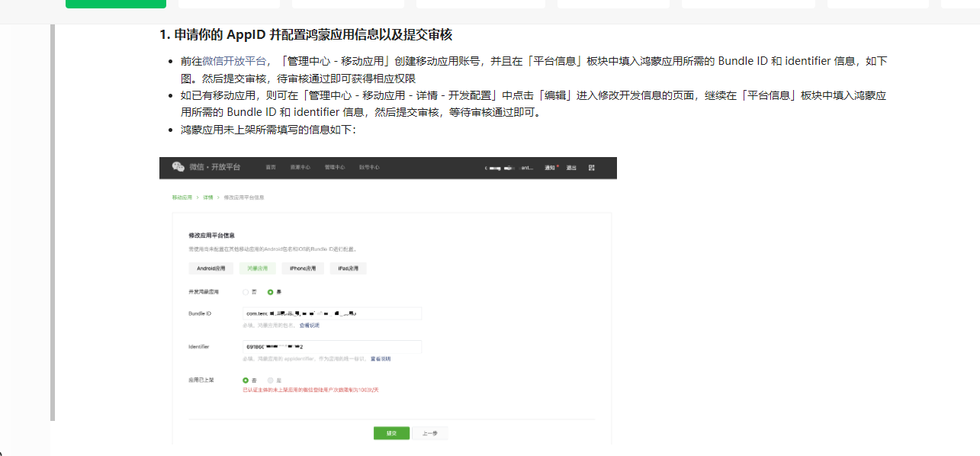Viewport: 980px width, 456px height.
Task: Open the 微信开放平台 hyperlink in the first bullet
Action: point(234,61)
